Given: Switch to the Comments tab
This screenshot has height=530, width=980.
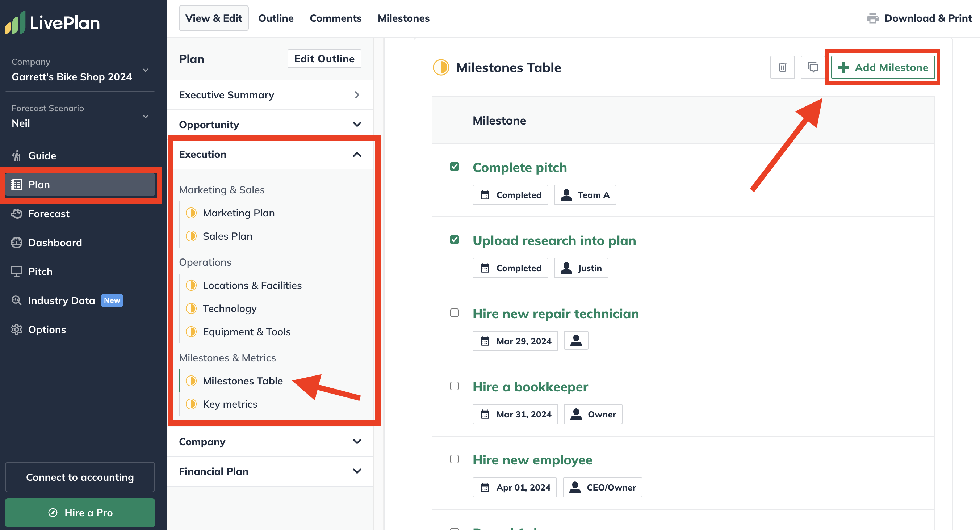Looking at the screenshot, I should coord(336,18).
